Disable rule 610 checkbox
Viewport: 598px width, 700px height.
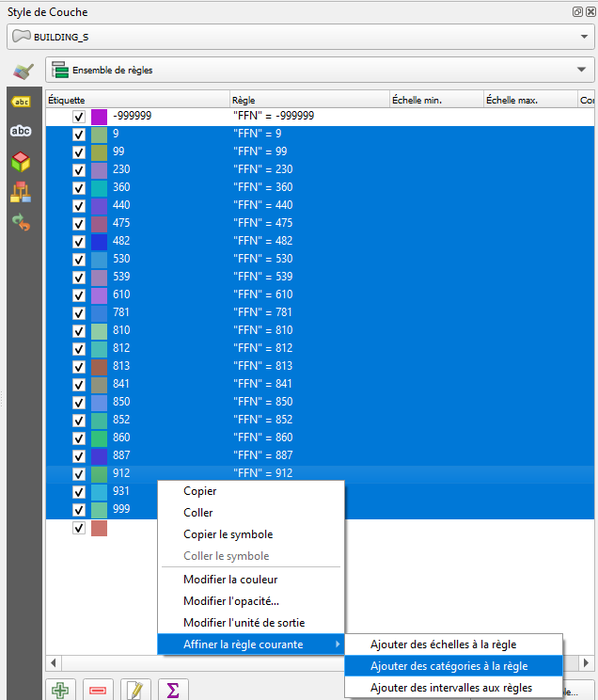[x=79, y=295]
